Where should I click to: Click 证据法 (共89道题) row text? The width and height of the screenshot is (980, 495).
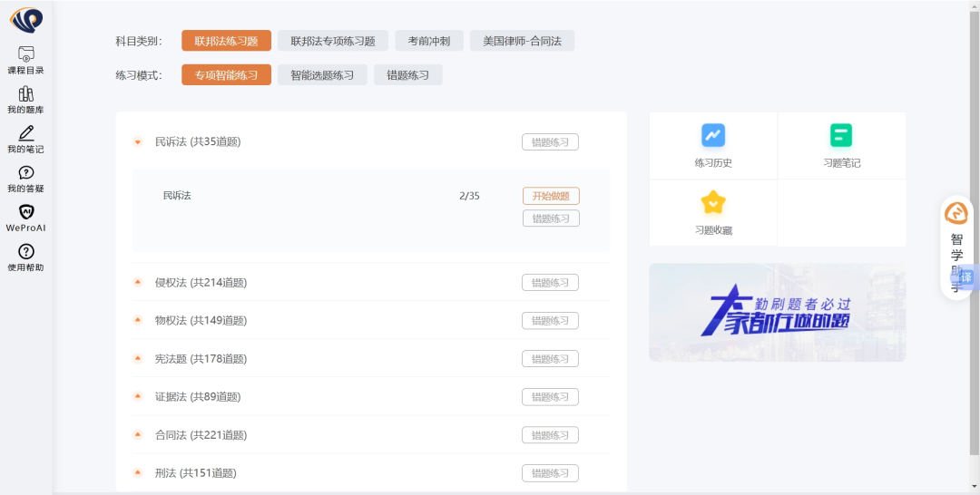tap(198, 397)
